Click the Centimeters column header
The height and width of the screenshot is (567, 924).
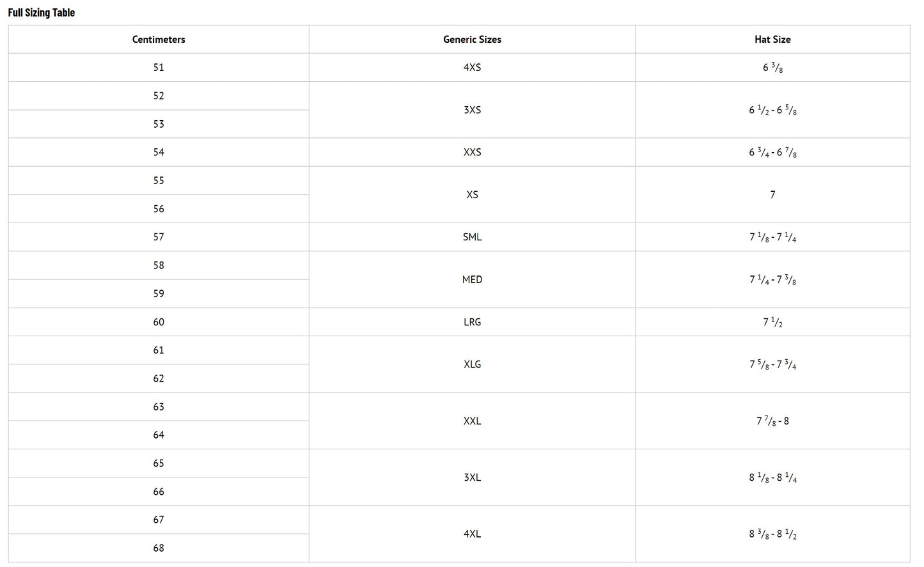click(x=159, y=40)
